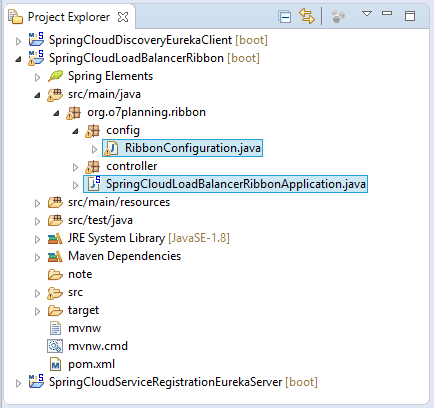The width and height of the screenshot is (434, 408).
Task: Click the controller package icon
Action: click(92, 167)
